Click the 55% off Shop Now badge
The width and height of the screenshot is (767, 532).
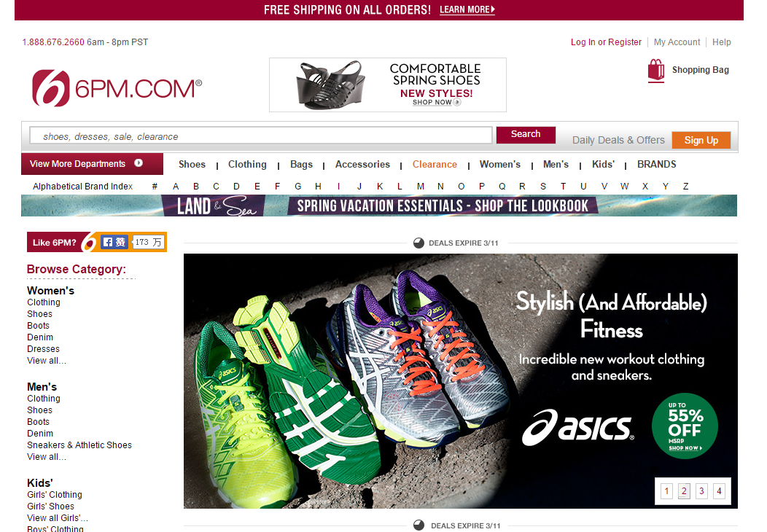685,426
